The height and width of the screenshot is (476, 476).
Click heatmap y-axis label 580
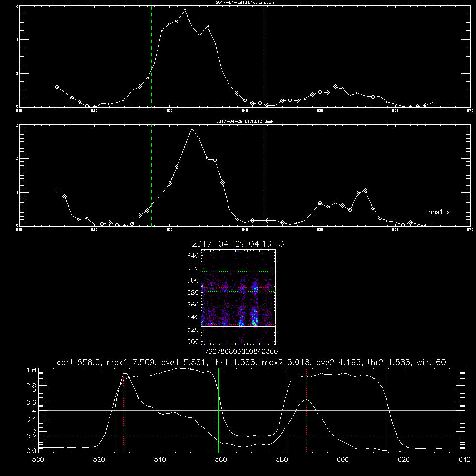(x=193, y=292)
